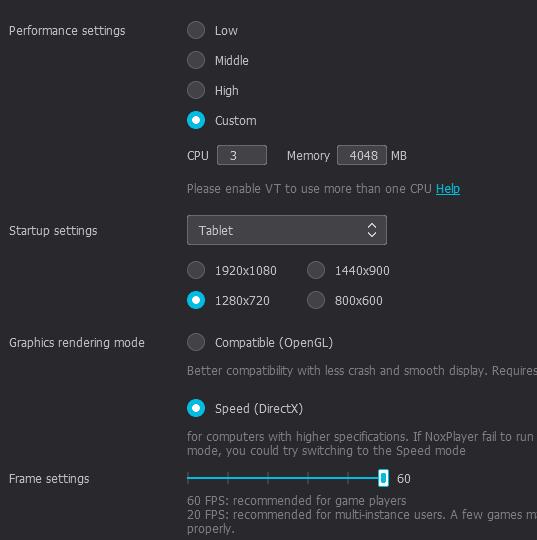Viewport: 537px width, 540px height.
Task: Select 1920x1080 resolution
Action: click(x=196, y=270)
